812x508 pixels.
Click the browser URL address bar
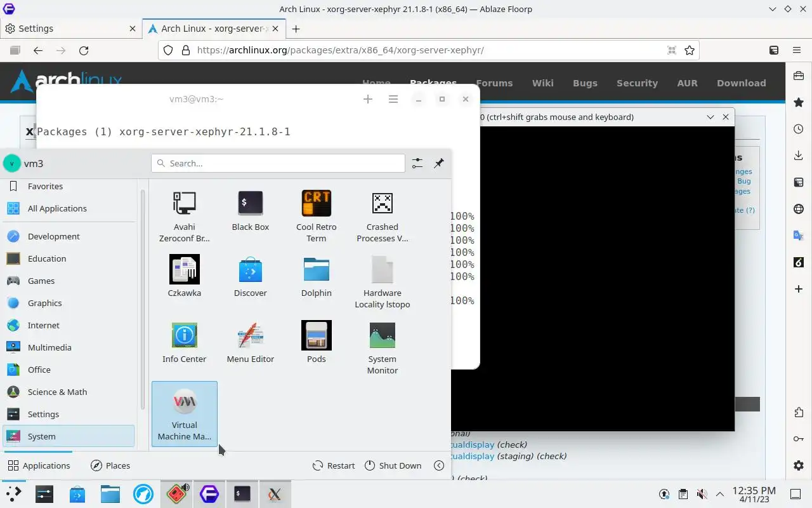[x=429, y=50]
